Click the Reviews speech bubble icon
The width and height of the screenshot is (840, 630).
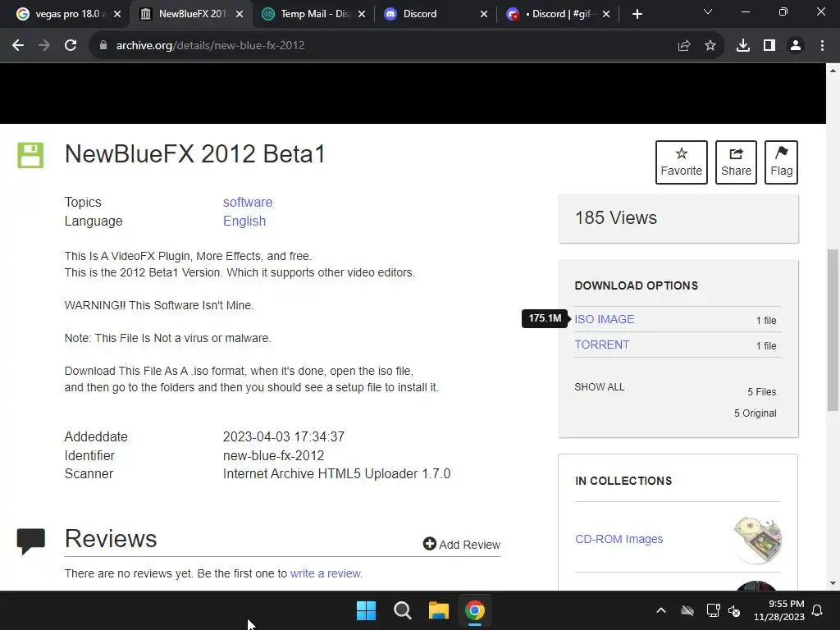pos(31,541)
